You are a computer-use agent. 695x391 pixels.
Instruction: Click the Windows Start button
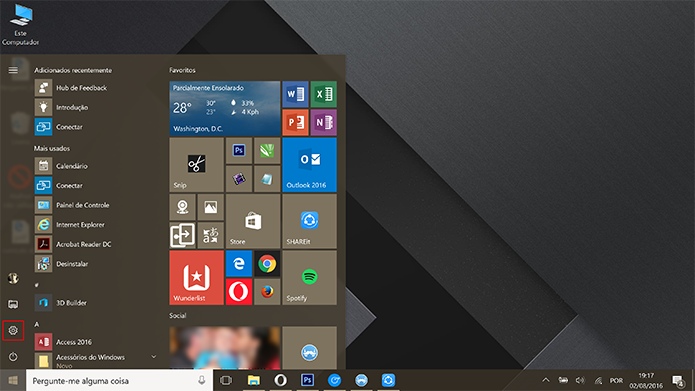tap(13, 380)
